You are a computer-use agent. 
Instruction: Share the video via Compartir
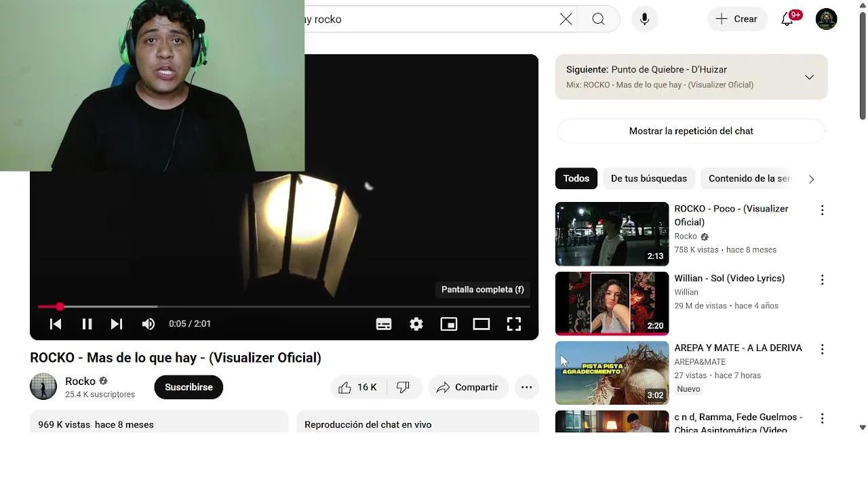click(x=468, y=387)
